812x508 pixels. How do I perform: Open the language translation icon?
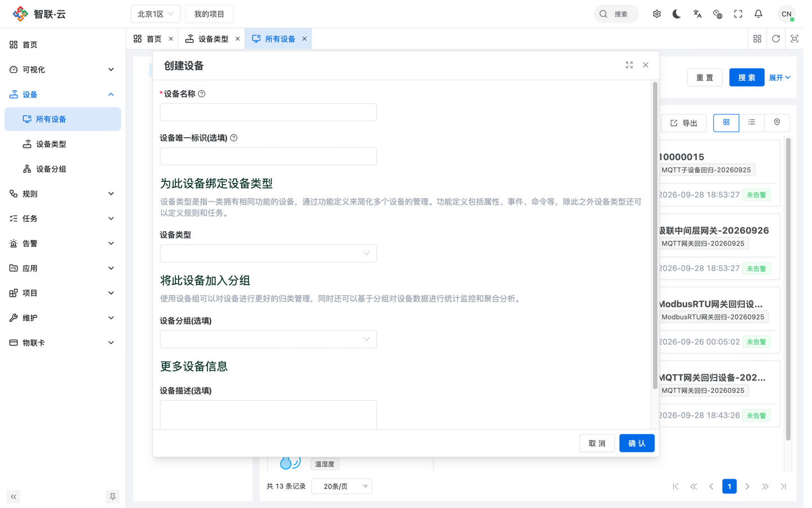point(698,14)
